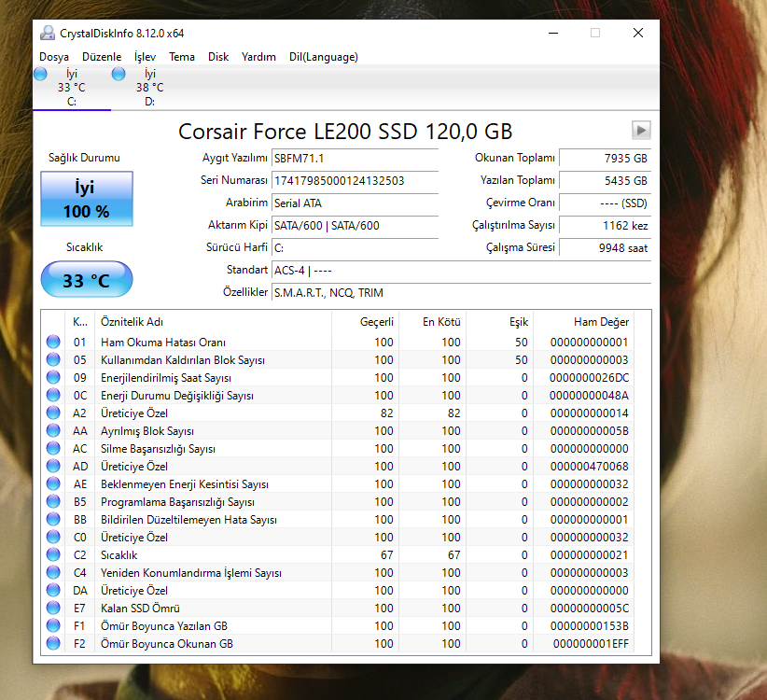This screenshot has width=767, height=700.
Task: Minimize the CrystalDiskInfo window
Action: pyautogui.click(x=553, y=33)
